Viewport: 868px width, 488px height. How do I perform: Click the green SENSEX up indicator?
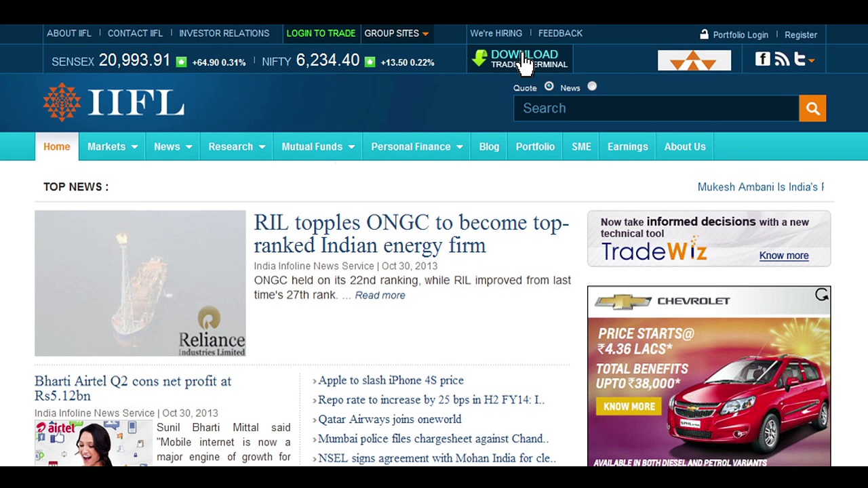point(181,62)
